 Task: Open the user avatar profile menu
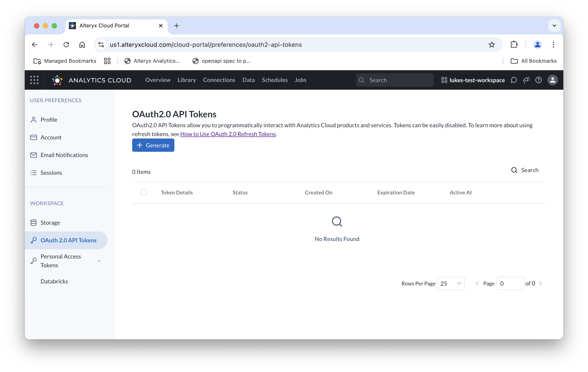click(553, 80)
